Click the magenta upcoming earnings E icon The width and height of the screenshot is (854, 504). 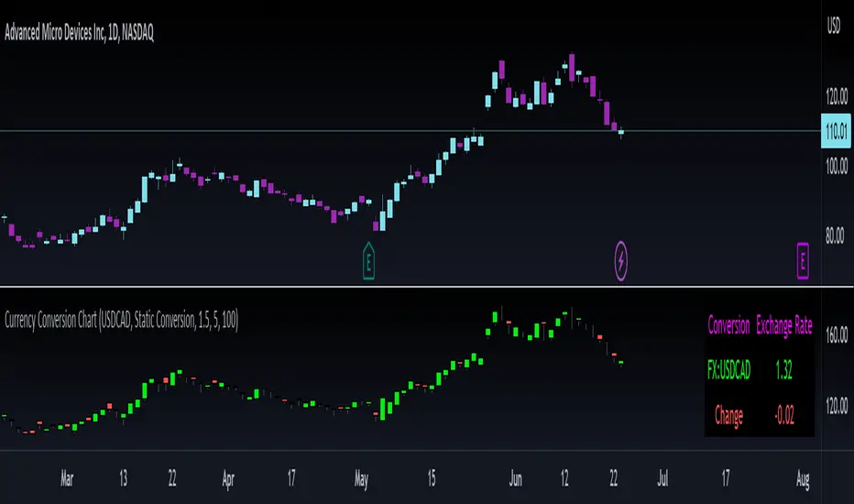pyautogui.click(x=803, y=261)
